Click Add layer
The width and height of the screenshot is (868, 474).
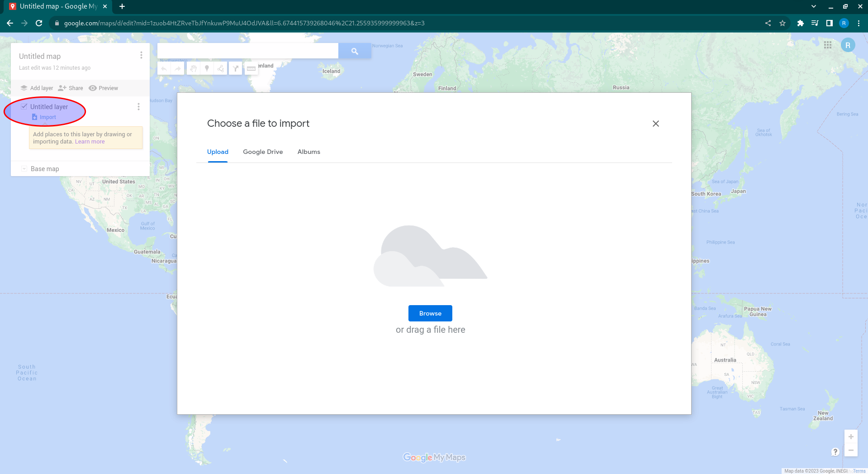coord(37,88)
